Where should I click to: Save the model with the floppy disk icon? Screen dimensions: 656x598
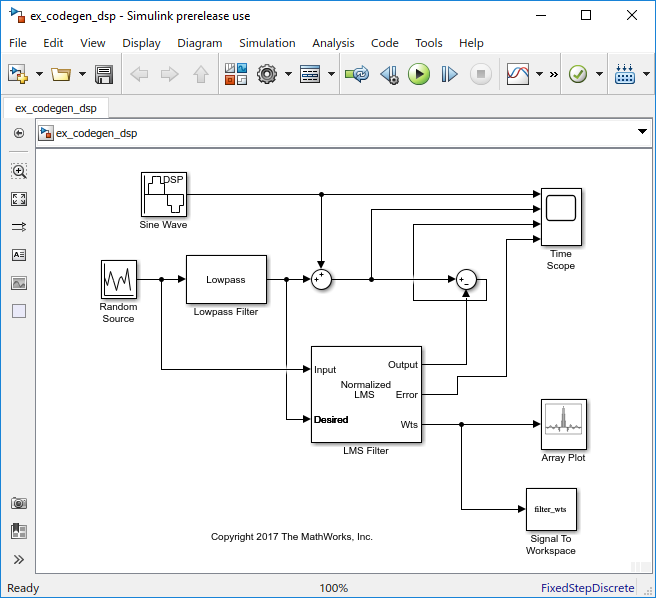tap(104, 74)
